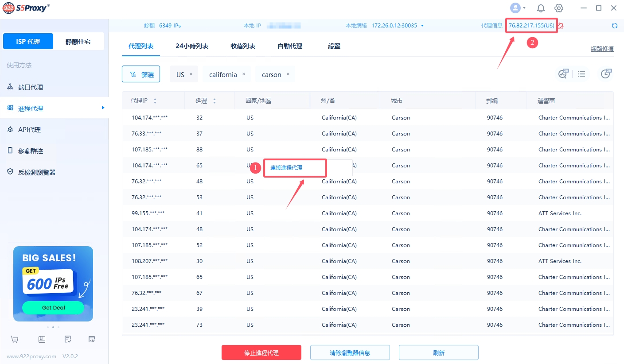Click the 網路修復 link
The width and height of the screenshot is (624, 364).
coord(602,49)
